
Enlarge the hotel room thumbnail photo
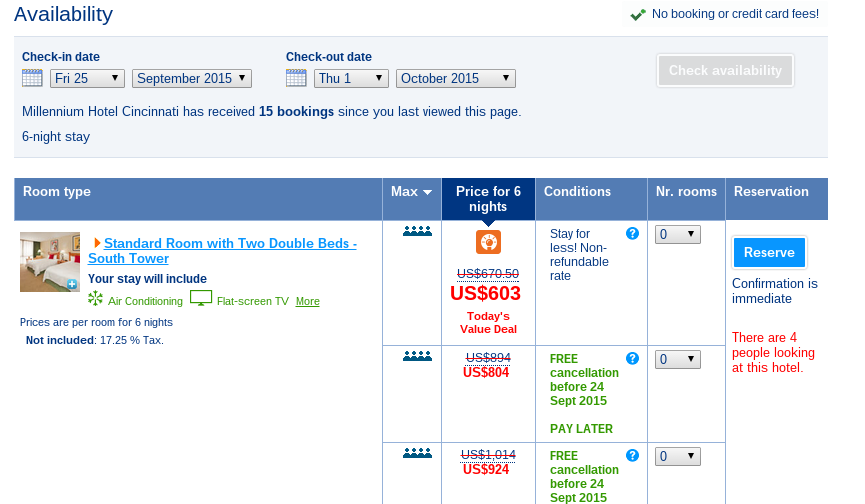tap(50, 262)
